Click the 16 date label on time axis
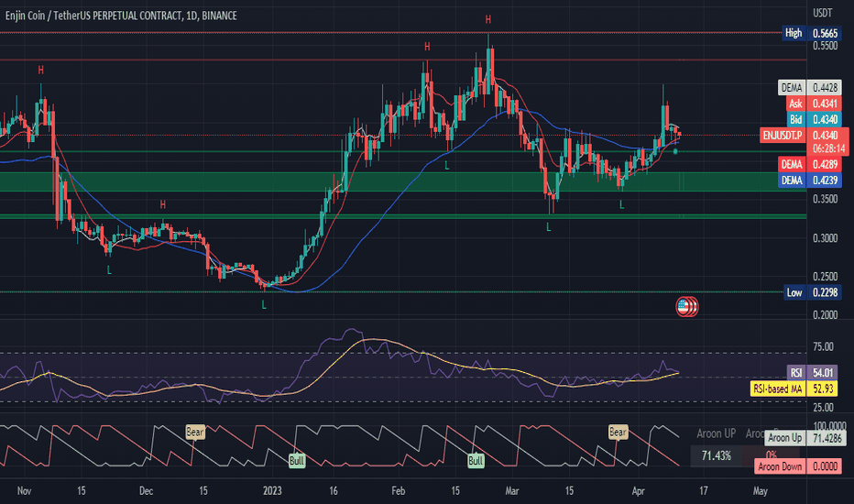Screen dimensions: 854x504 334,491
